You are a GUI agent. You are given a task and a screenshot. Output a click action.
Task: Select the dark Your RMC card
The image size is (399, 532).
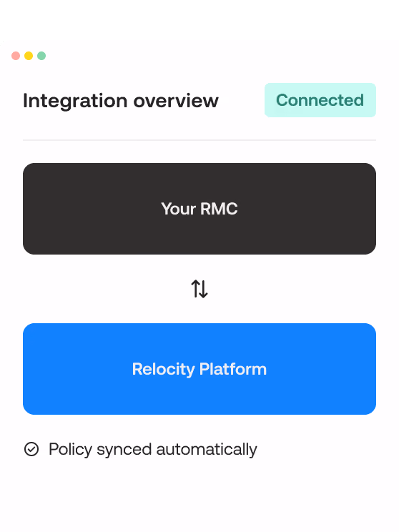pos(199,209)
